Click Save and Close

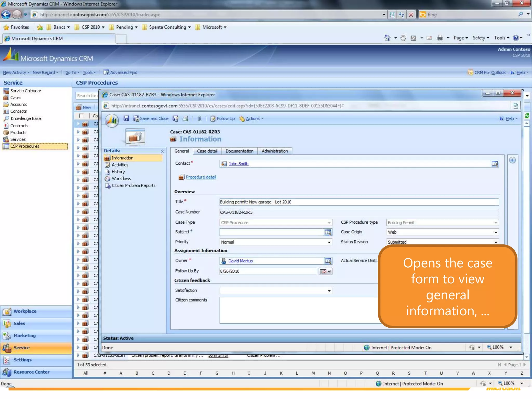click(x=151, y=118)
